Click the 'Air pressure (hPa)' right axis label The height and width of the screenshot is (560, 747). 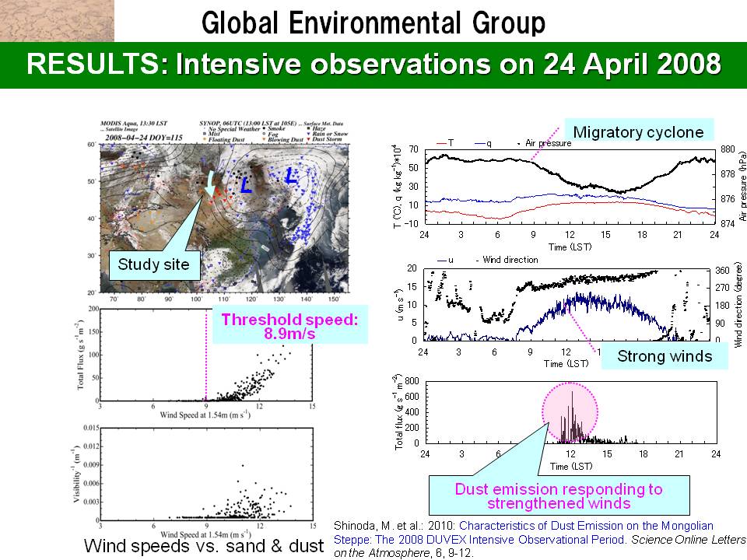point(742,186)
